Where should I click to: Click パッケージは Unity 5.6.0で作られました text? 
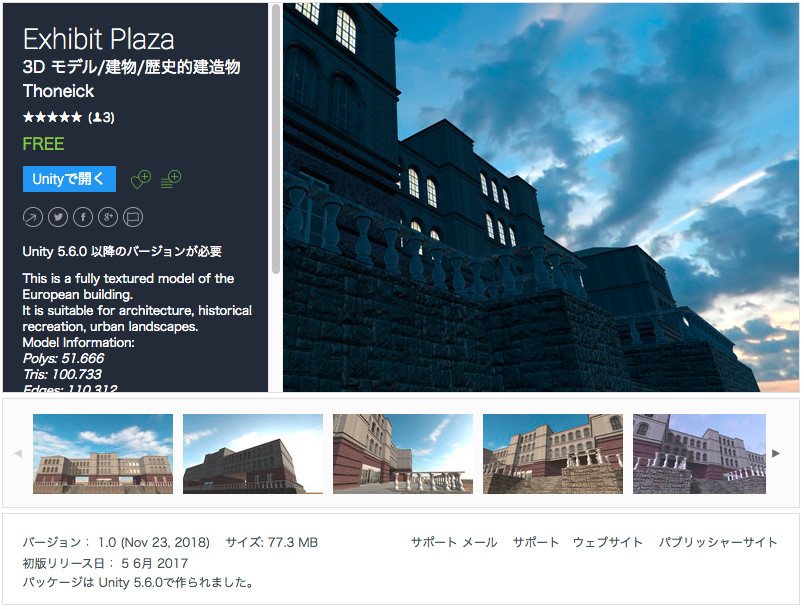point(138,583)
